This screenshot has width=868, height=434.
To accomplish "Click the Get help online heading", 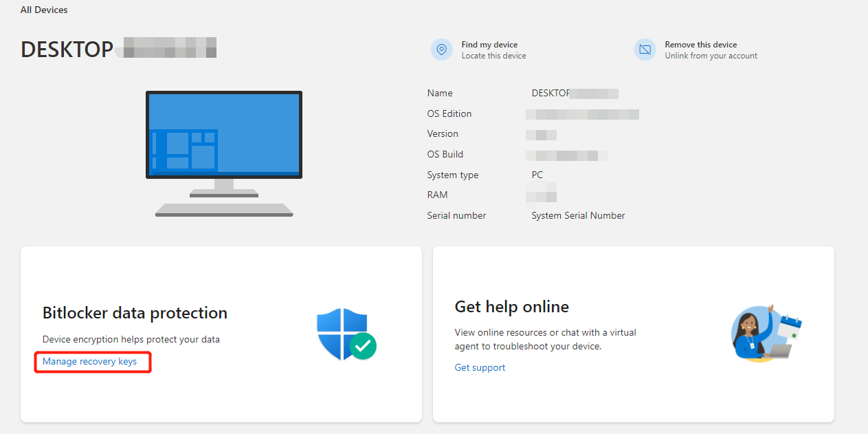I will point(512,306).
